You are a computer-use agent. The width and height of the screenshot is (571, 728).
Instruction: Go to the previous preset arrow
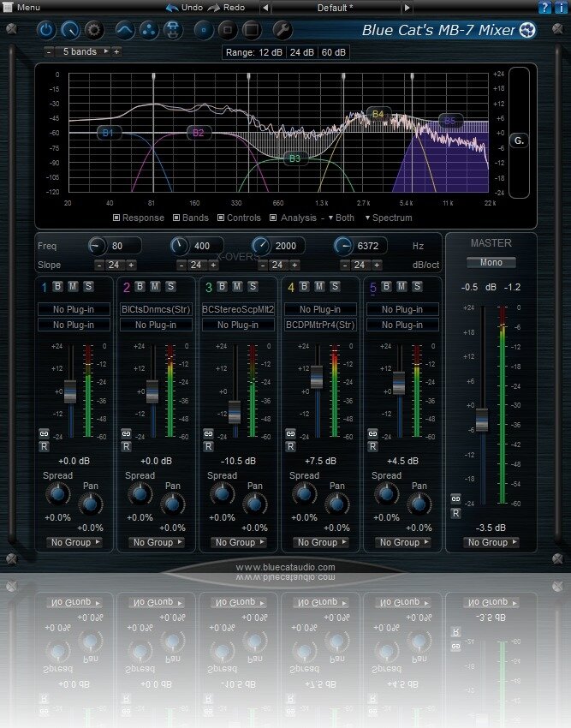tap(265, 8)
